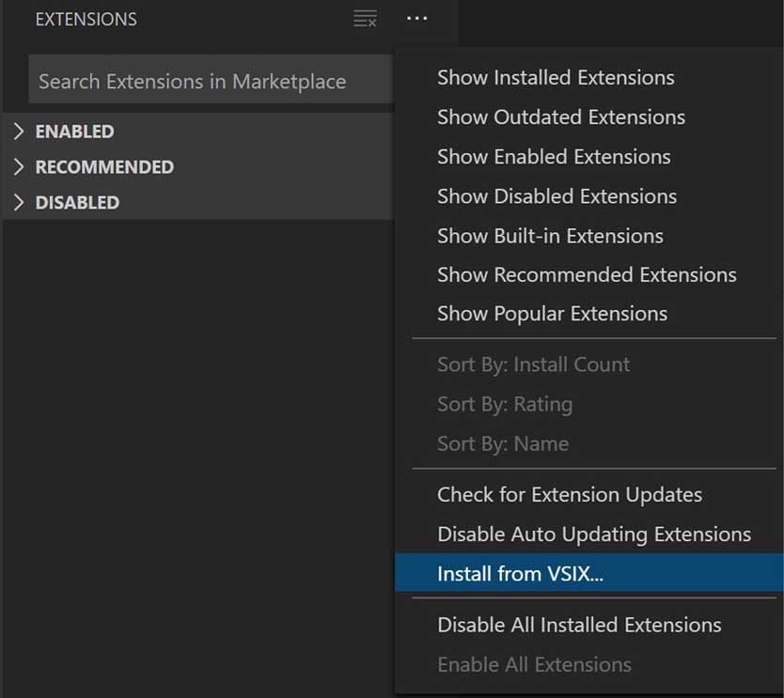This screenshot has width=784, height=698.
Task: Expand the ENABLED extensions section
Action: point(198,132)
